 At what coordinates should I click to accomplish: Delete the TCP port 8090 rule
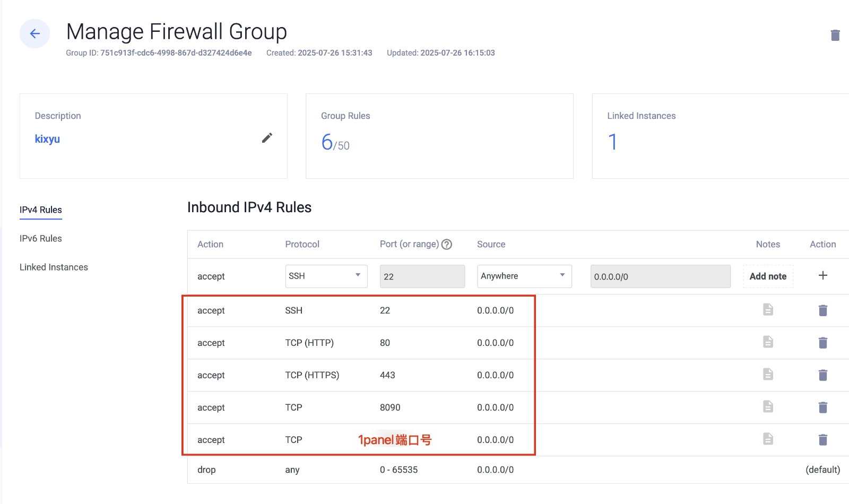coord(822,407)
